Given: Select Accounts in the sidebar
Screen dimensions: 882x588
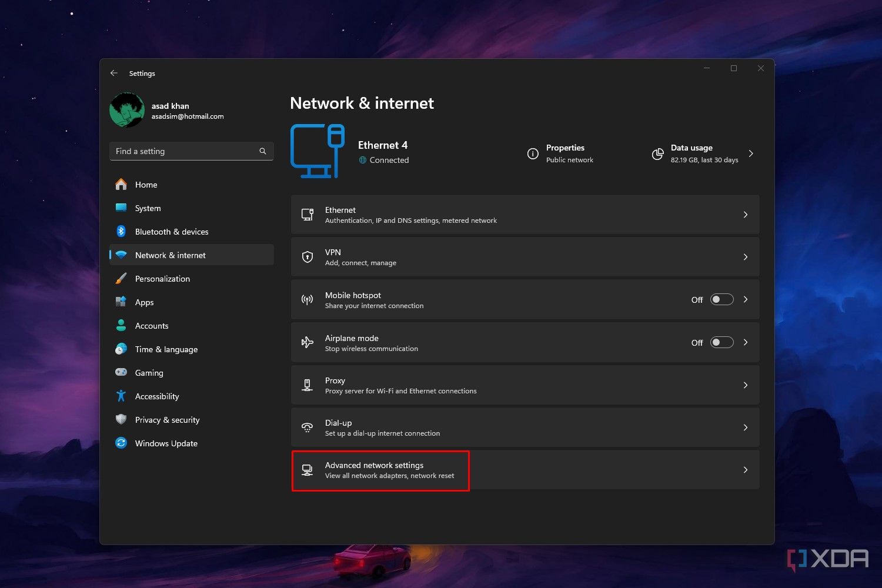Looking at the screenshot, I should point(191,326).
